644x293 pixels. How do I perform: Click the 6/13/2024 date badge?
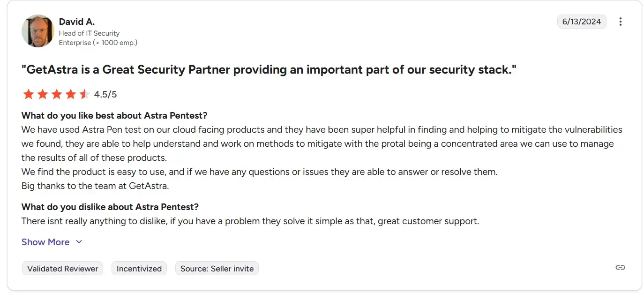(x=582, y=21)
